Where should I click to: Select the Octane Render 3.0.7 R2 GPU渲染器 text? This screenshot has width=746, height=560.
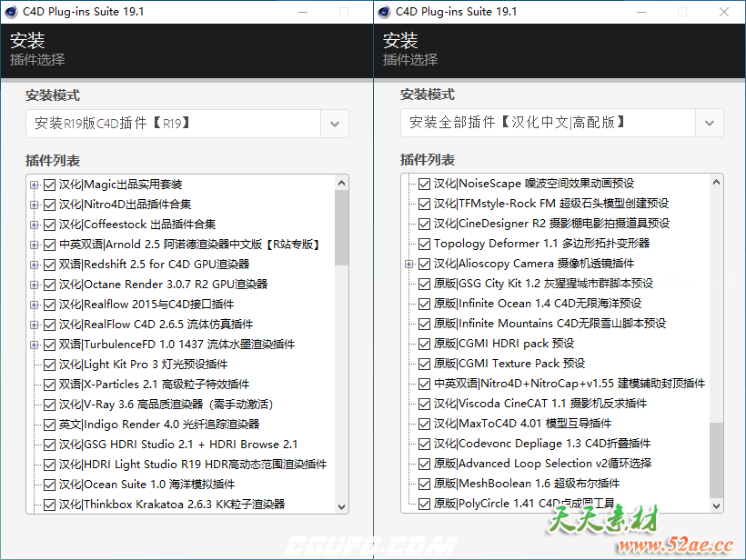coord(163,285)
